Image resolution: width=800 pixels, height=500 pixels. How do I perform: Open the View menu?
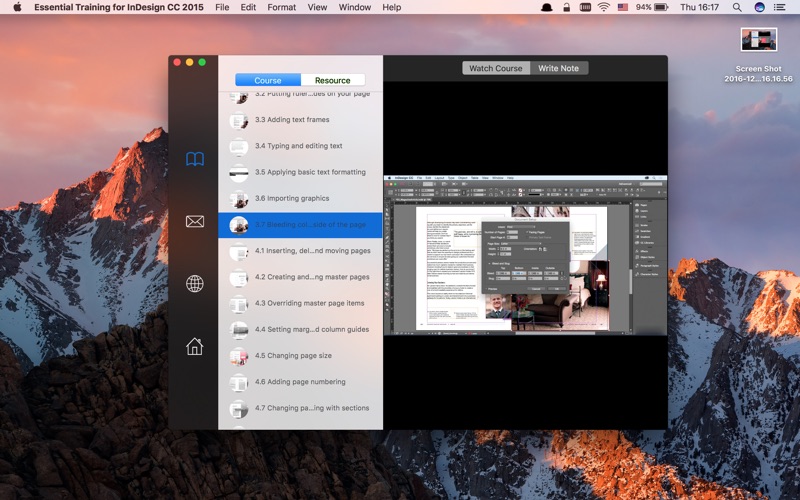point(317,7)
